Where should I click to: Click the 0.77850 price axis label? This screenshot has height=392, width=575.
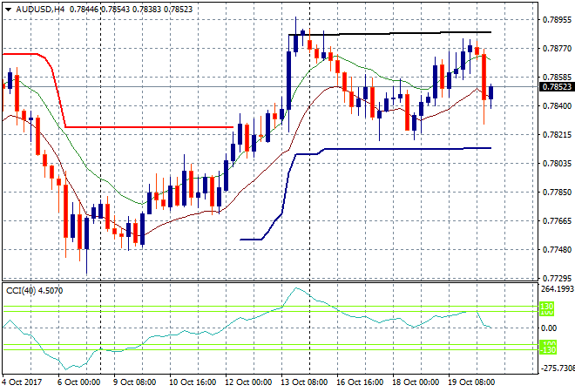click(x=557, y=193)
